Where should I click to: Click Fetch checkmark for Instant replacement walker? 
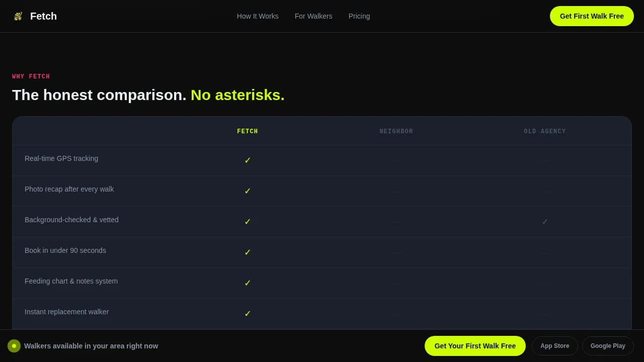pos(248,314)
